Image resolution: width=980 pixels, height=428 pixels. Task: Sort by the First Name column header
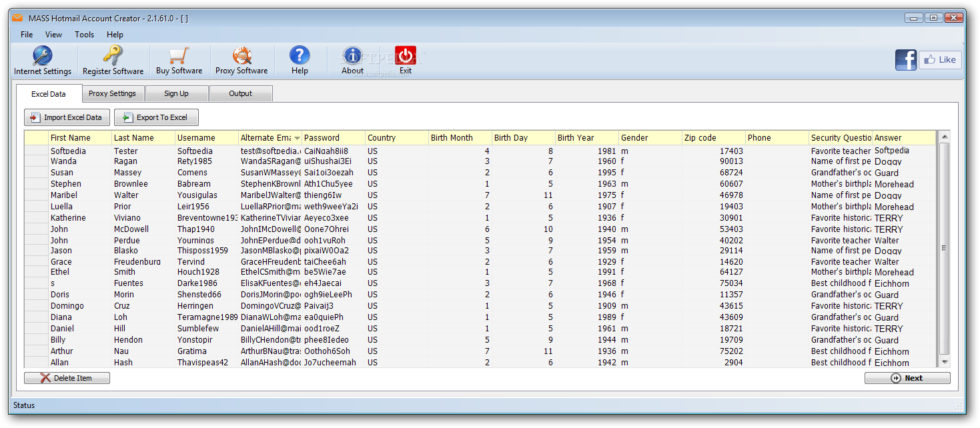pyautogui.click(x=80, y=138)
